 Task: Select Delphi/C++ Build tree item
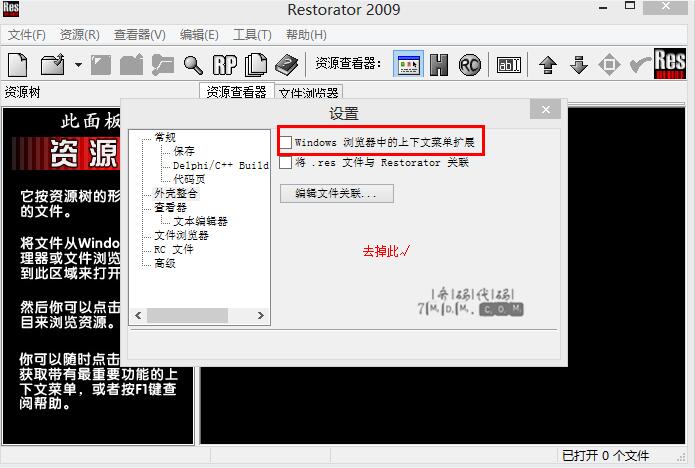[x=221, y=165]
